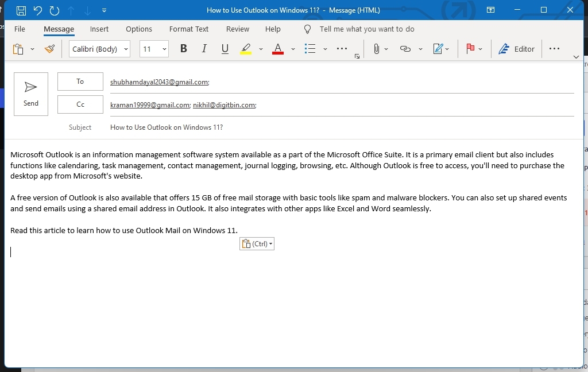Click the bullets list icon
Viewport: 588px width, 372px height.
click(310, 49)
